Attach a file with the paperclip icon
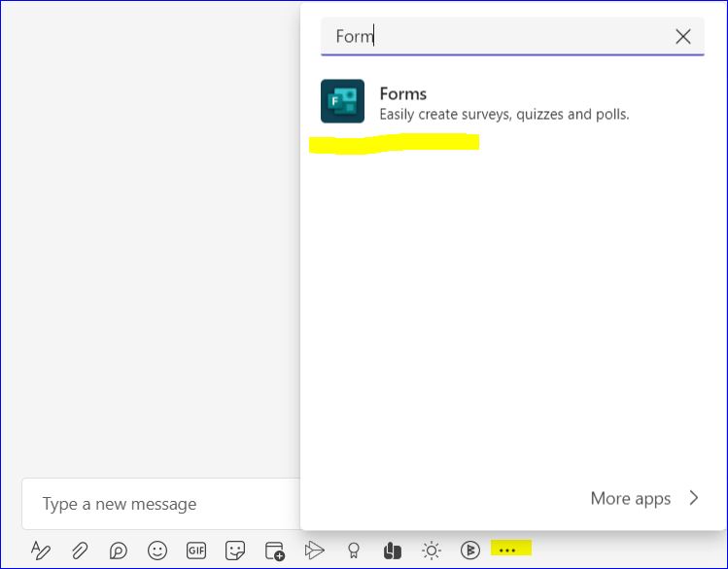The height and width of the screenshot is (569, 728). [x=80, y=551]
